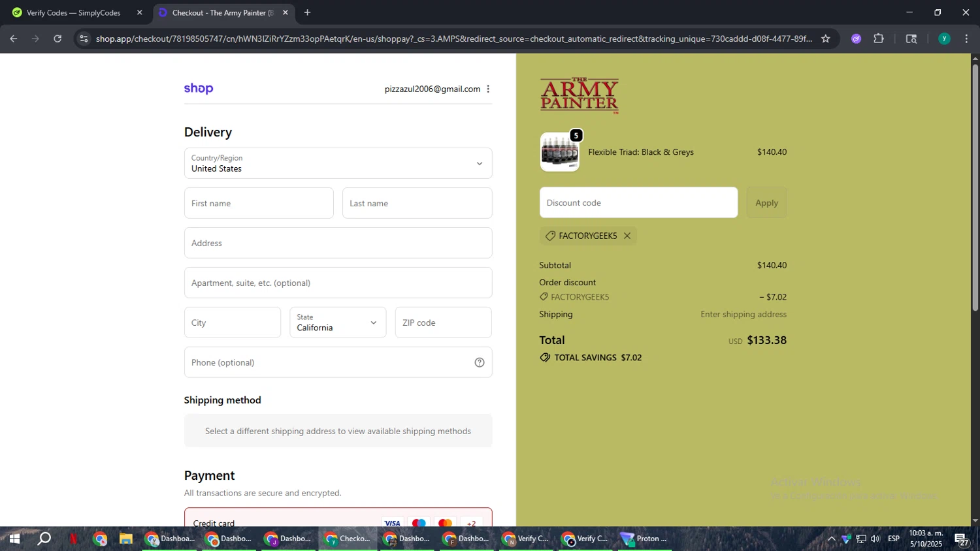The height and width of the screenshot is (551, 980).
Task: Click the Address field
Action: [x=338, y=243]
